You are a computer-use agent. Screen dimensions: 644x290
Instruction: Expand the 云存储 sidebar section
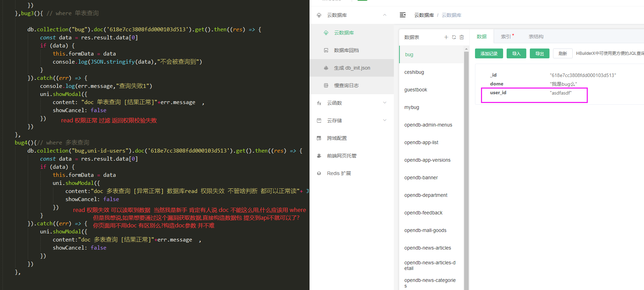[x=385, y=121]
